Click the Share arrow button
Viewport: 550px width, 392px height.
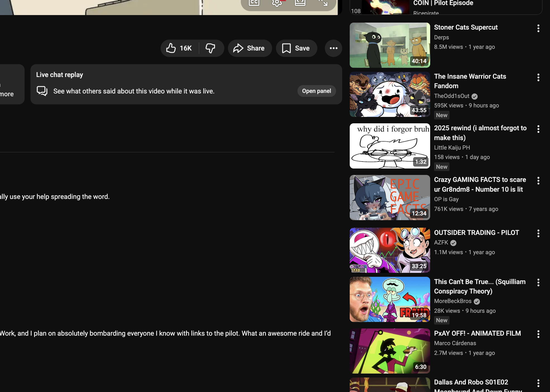(249, 48)
